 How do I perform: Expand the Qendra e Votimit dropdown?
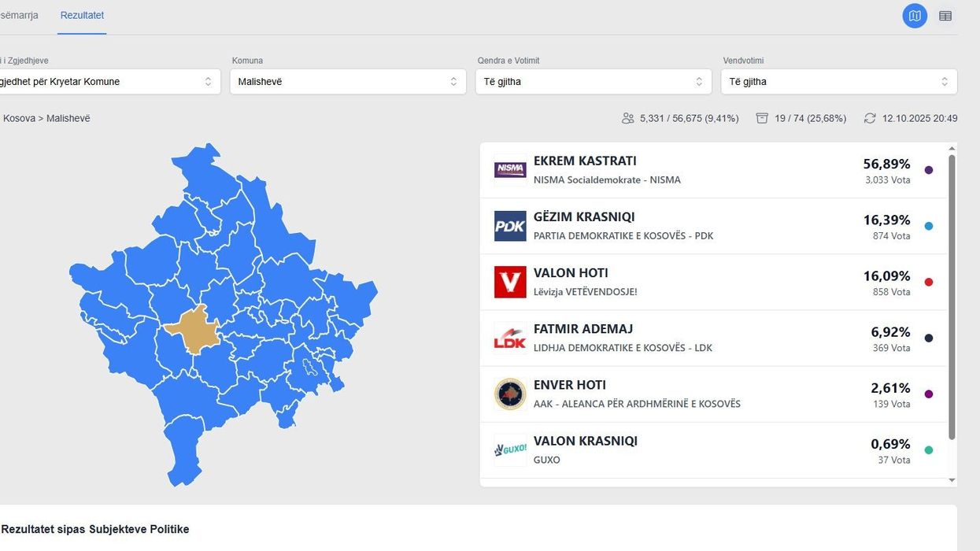[x=594, y=81]
